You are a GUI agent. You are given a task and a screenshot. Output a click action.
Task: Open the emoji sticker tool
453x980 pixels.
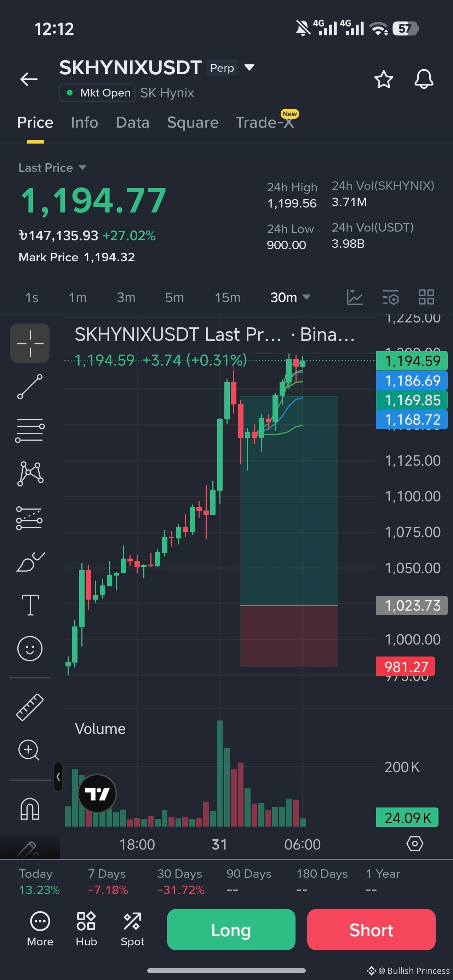30,648
